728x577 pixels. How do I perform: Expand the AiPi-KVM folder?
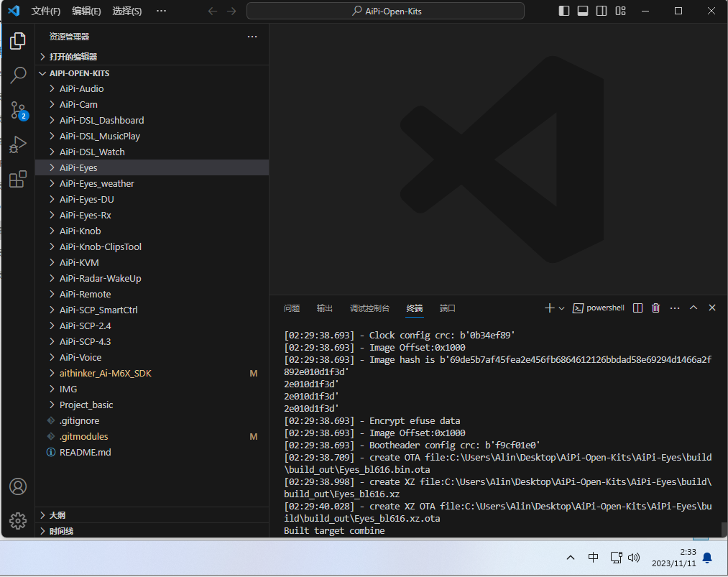[152, 262]
